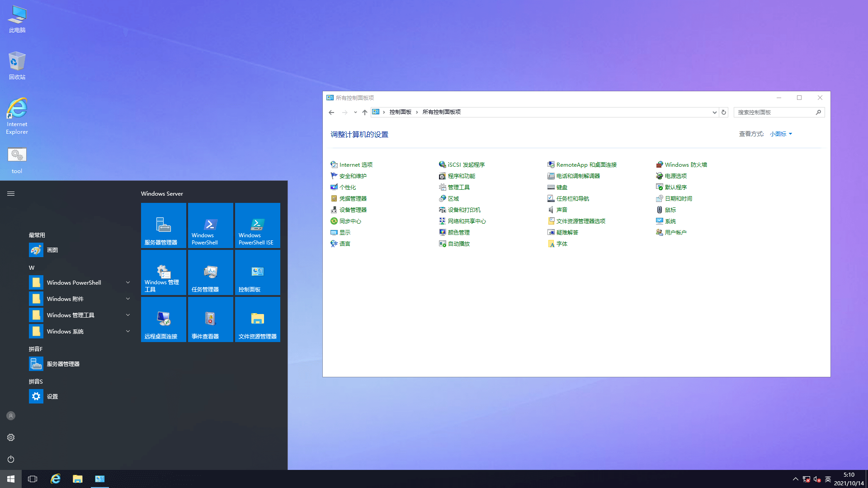Viewport: 868px width, 488px height.
Task: Launch the Task Manager tile
Action: 210,272
